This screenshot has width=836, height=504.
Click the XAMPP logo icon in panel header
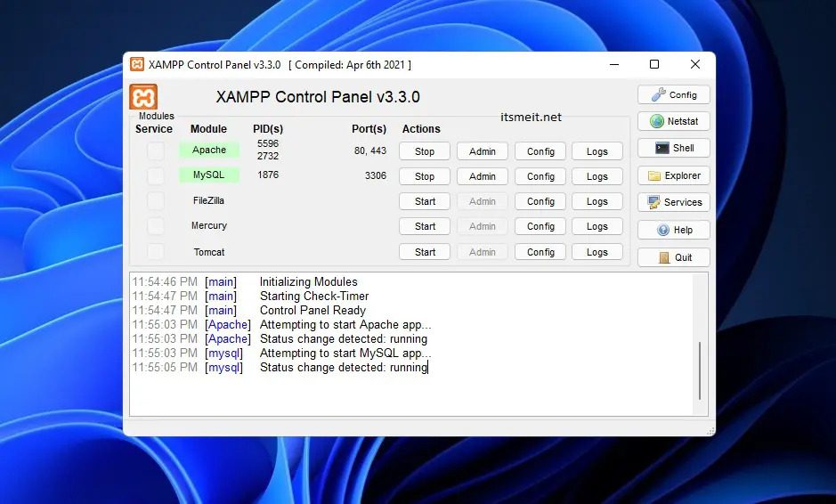(x=143, y=97)
